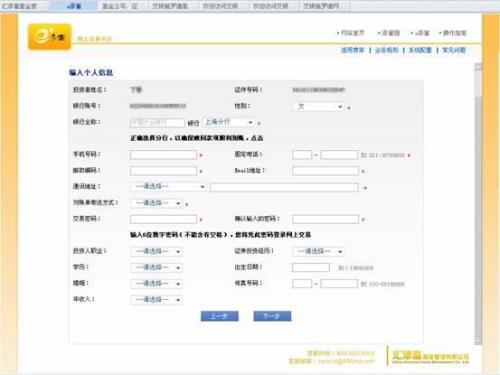The width and height of the screenshot is (500, 375).
Task: Click the 传真号码 area code box
Action: click(302, 284)
